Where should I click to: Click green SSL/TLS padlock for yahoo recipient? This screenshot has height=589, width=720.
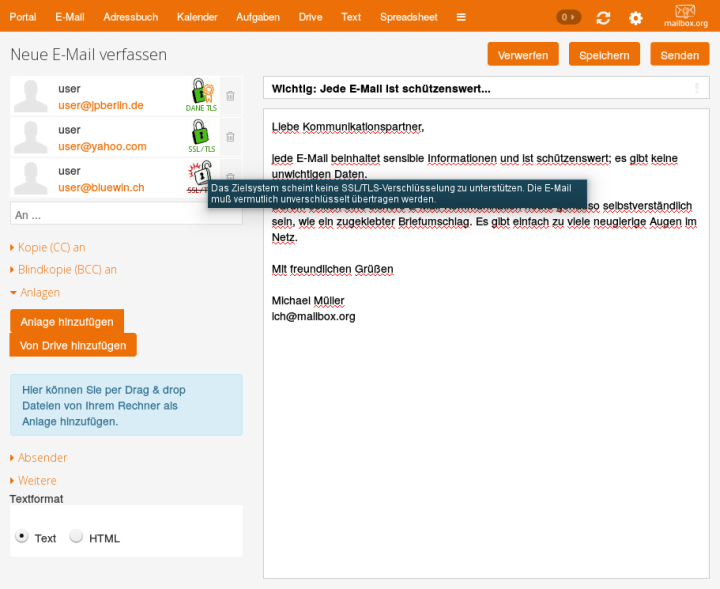tap(201, 135)
